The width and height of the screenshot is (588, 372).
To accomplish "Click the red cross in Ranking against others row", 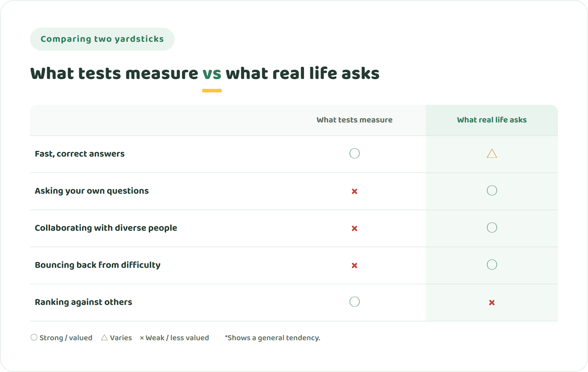I will pyautogui.click(x=492, y=303).
